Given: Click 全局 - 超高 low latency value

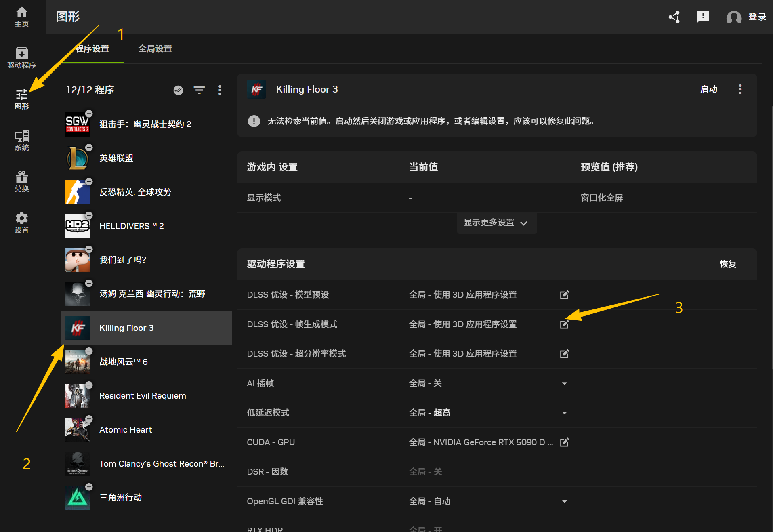Looking at the screenshot, I should (x=430, y=413).
